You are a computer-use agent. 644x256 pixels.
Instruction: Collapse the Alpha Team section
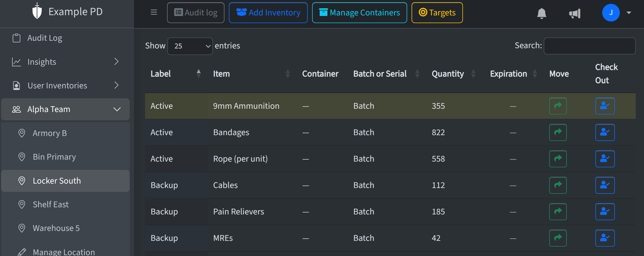click(117, 109)
